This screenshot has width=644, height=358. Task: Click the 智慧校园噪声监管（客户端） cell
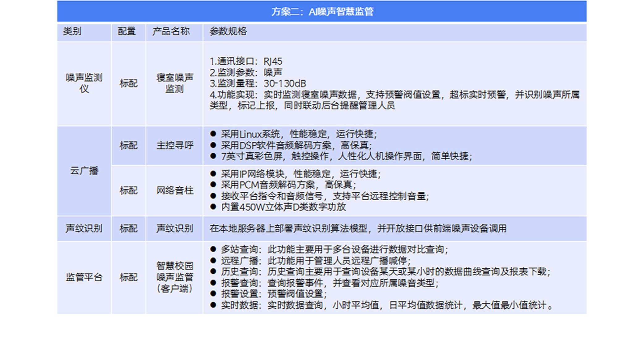pos(175,277)
